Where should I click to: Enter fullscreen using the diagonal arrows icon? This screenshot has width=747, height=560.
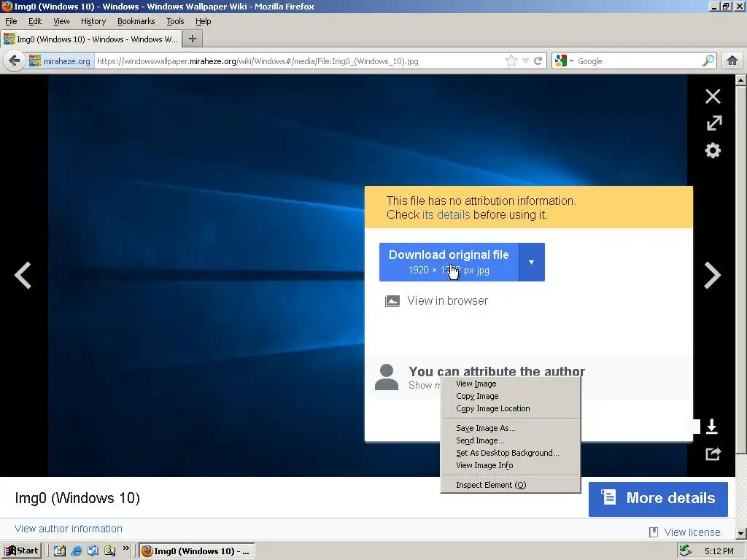[713, 123]
